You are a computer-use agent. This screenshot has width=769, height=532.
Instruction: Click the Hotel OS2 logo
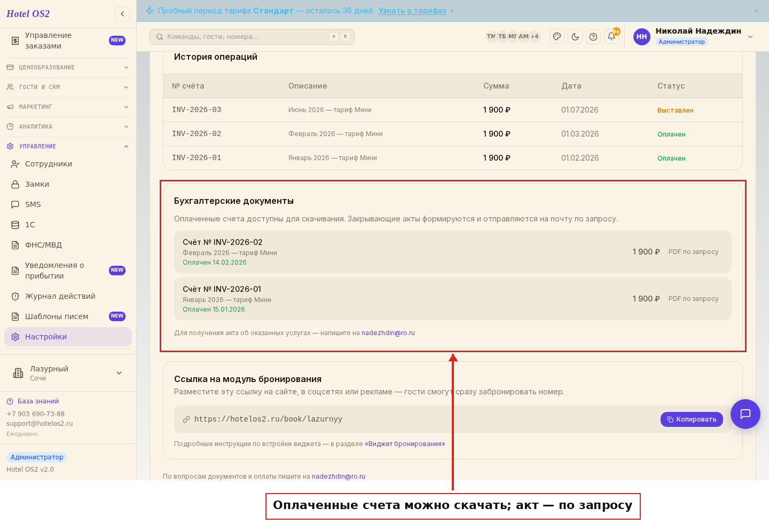coord(28,14)
